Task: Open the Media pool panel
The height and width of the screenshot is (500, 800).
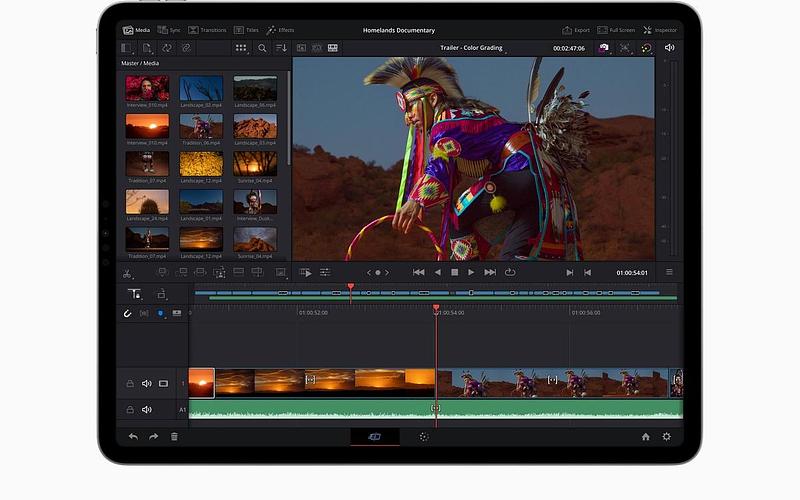Action: 135,31
